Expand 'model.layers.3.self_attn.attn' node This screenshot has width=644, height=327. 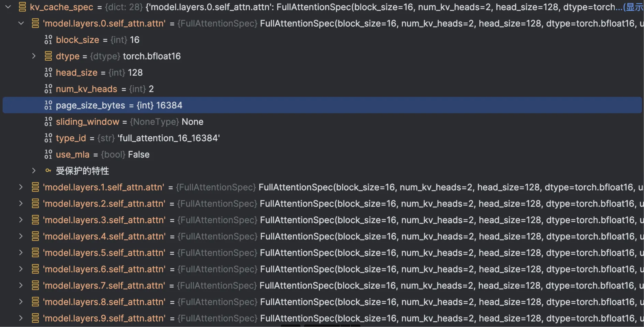(x=21, y=220)
